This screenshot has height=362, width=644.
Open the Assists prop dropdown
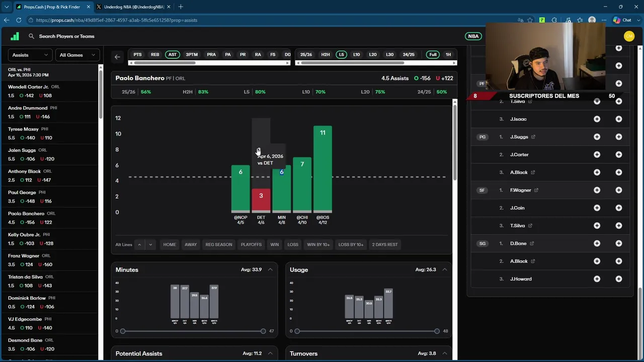tap(30, 55)
